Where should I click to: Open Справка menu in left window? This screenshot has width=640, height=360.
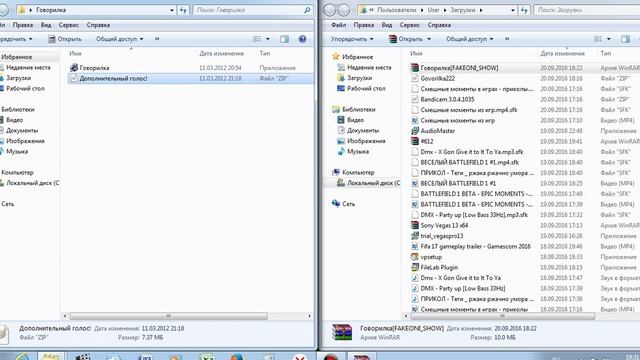pyautogui.click(x=98, y=25)
